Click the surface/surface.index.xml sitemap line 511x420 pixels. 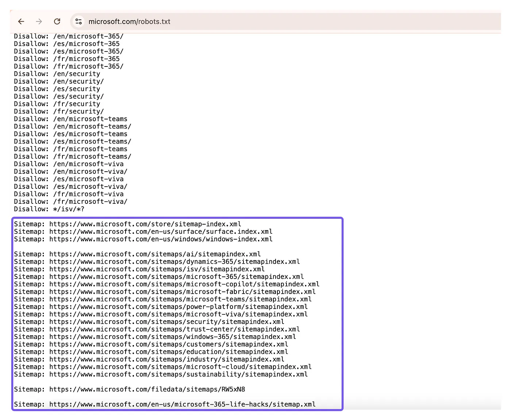coord(143,232)
